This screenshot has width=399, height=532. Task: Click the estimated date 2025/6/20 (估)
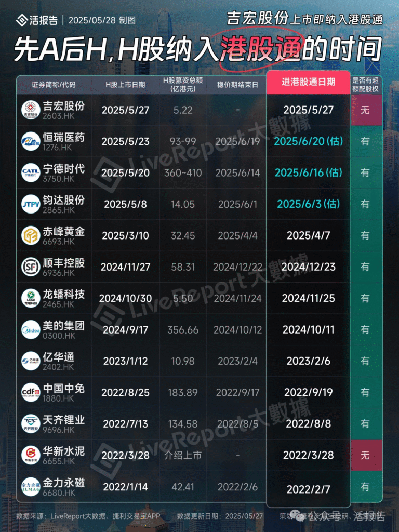point(308,141)
